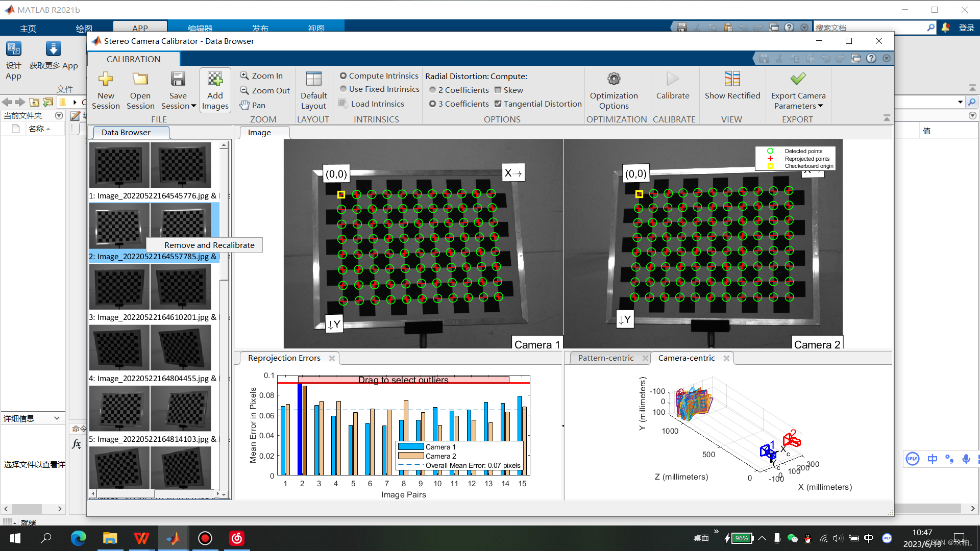
Task: Expand Save Session dropdown arrow
Action: click(x=193, y=106)
